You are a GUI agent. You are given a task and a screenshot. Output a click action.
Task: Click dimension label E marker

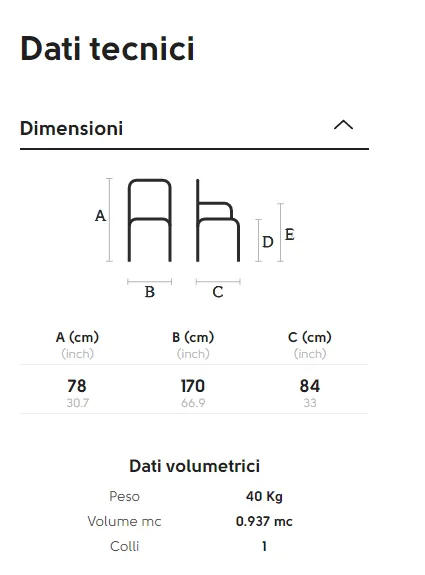290,234
